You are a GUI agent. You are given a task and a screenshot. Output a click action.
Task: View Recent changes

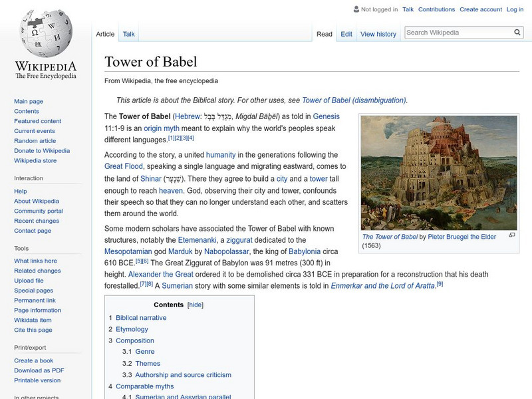(x=37, y=221)
